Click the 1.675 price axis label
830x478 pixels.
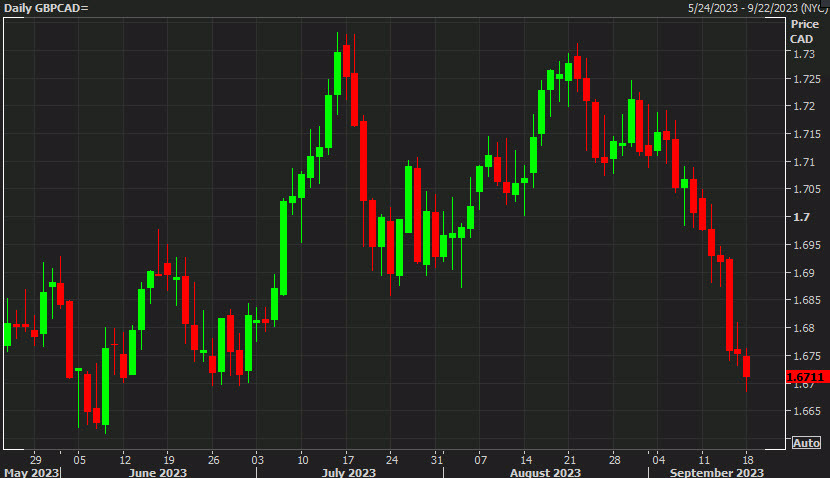[x=807, y=356]
